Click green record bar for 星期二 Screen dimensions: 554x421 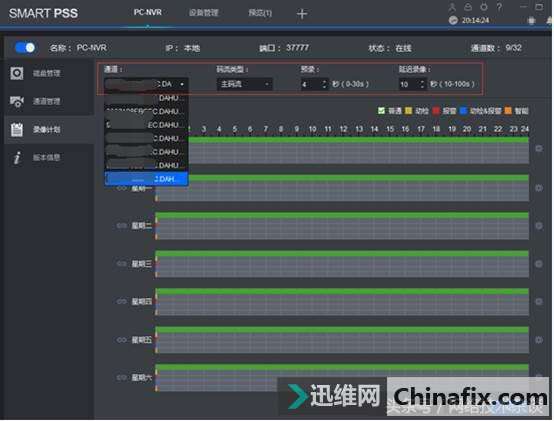pyautogui.click(x=342, y=215)
